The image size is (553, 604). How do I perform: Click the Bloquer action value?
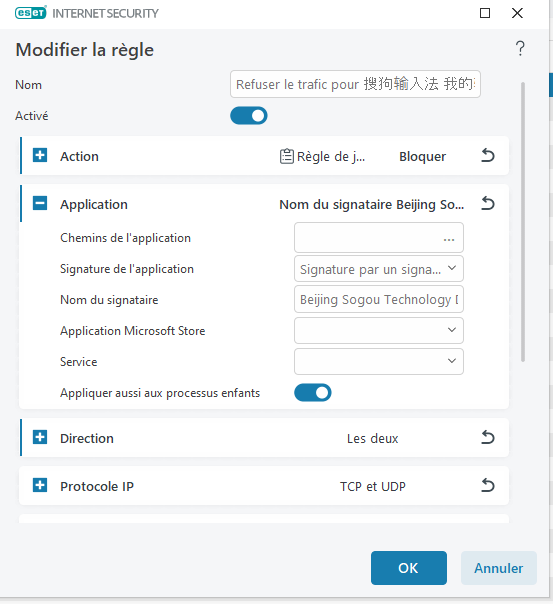click(x=422, y=156)
